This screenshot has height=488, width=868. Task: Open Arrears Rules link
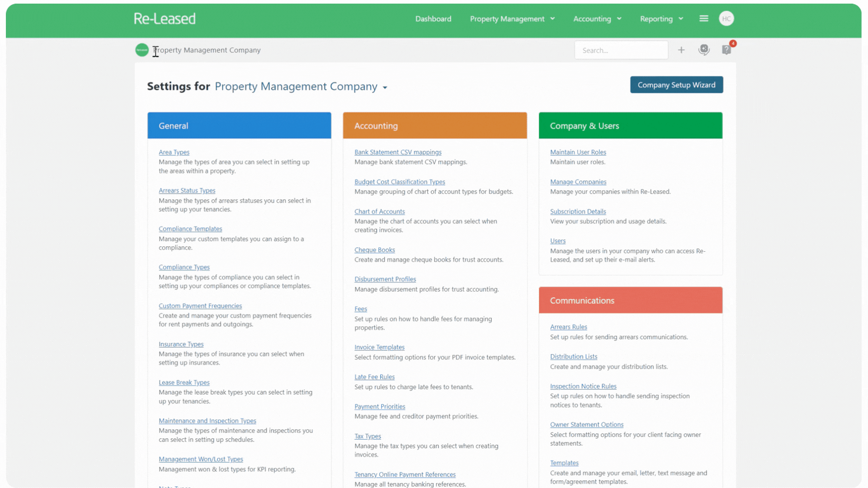click(568, 327)
